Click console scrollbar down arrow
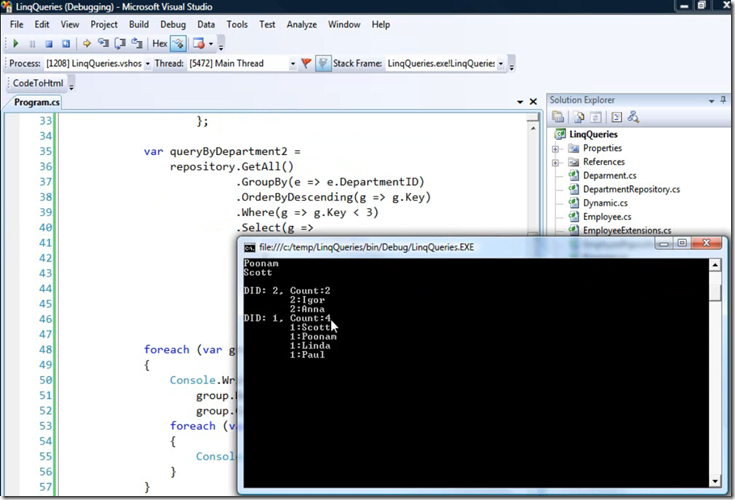 click(715, 481)
